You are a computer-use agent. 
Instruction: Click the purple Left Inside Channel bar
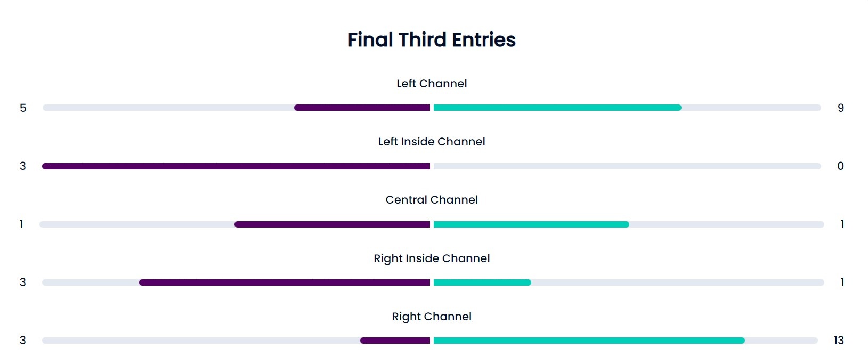coord(236,166)
